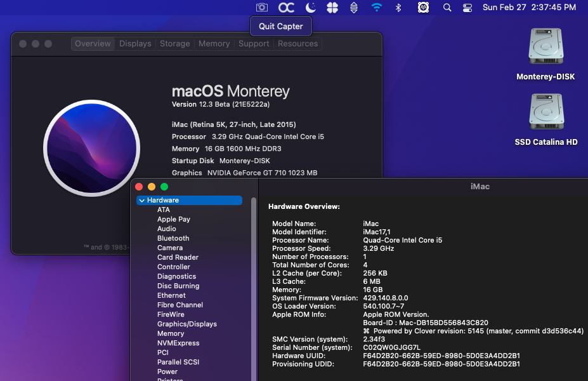This screenshot has height=381, width=588.
Task: Select Memory in System Information sidebar
Action: coord(171,334)
